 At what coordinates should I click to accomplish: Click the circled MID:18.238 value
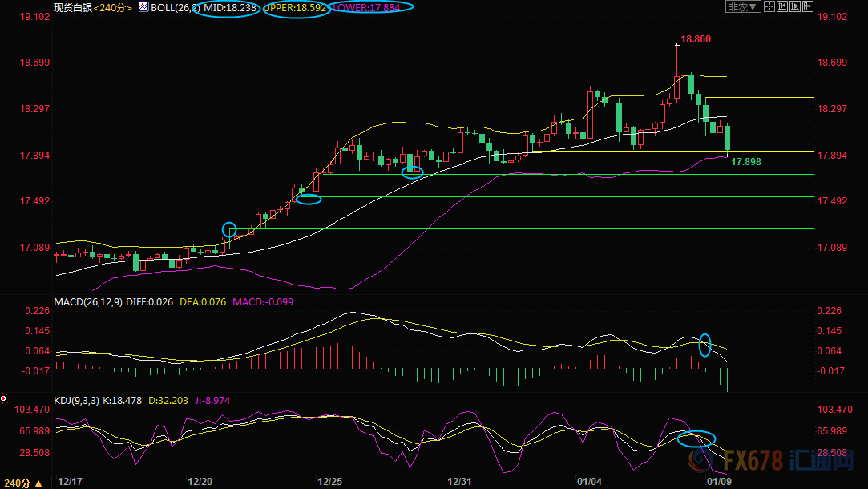pyautogui.click(x=226, y=7)
